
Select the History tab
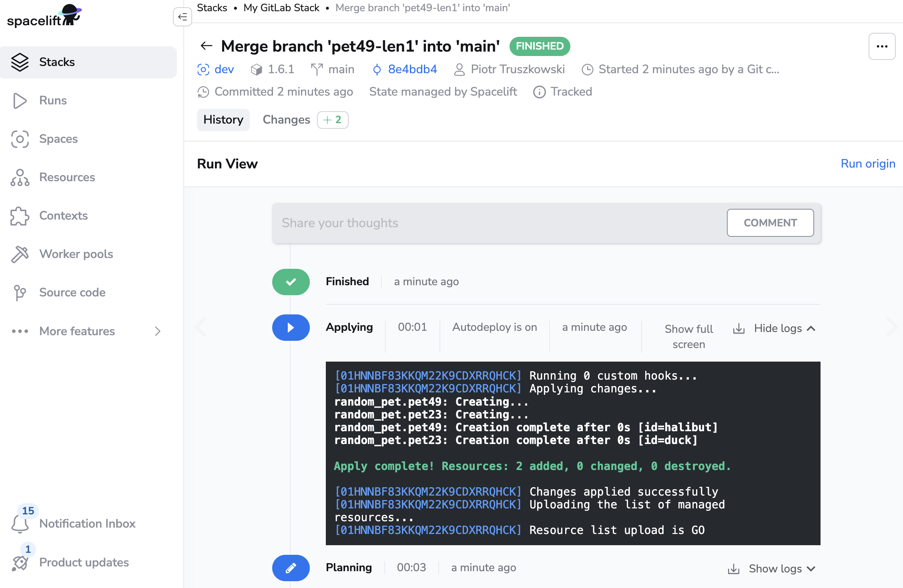(223, 120)
